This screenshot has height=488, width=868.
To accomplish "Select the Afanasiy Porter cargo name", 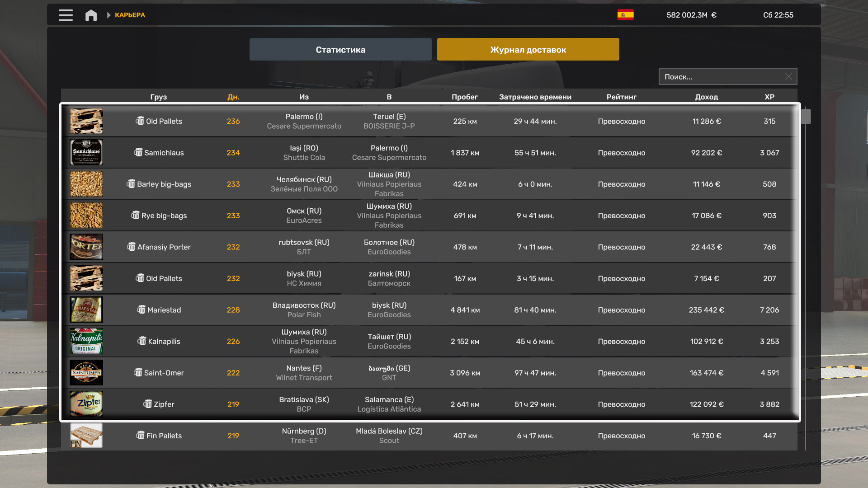I will (164, 247).
